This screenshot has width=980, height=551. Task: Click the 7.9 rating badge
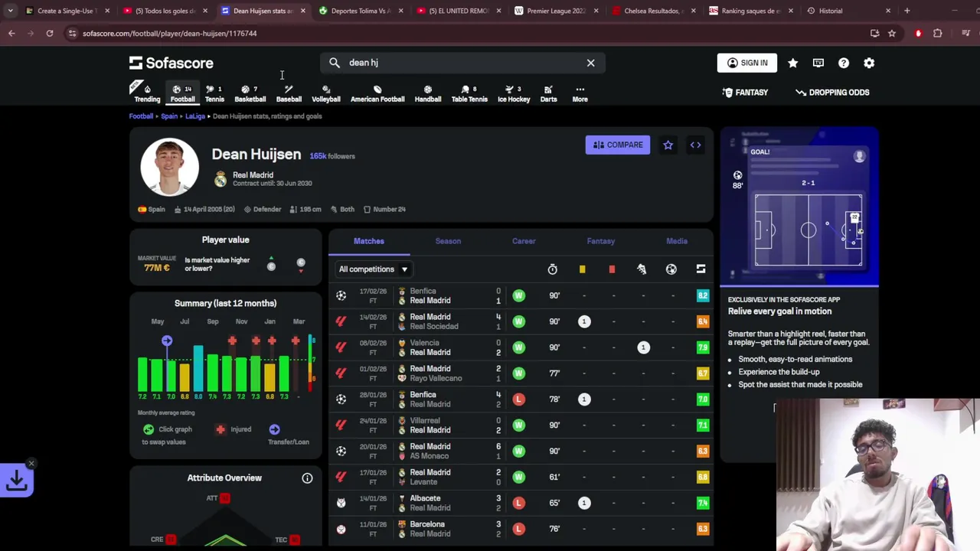[x=702, y=347]
